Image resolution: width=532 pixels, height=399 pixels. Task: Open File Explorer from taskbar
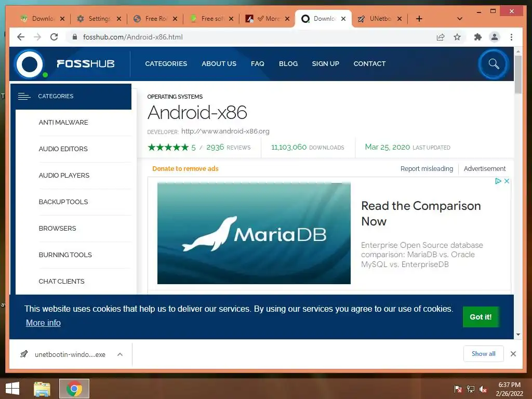point(42,389)
